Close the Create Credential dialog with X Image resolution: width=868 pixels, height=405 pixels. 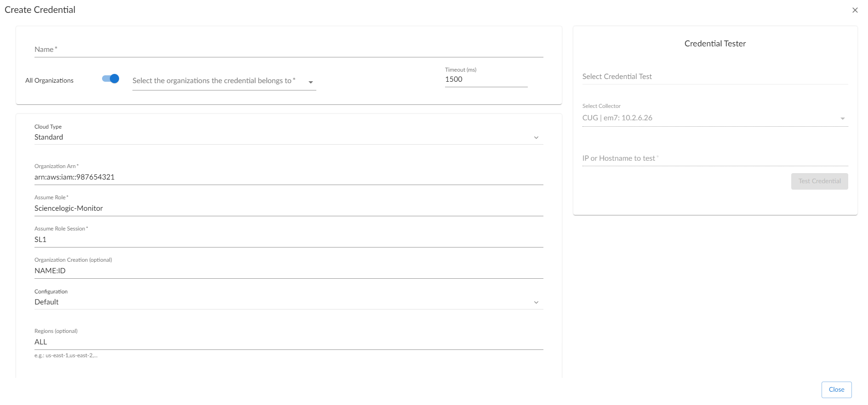coord(855,10)
